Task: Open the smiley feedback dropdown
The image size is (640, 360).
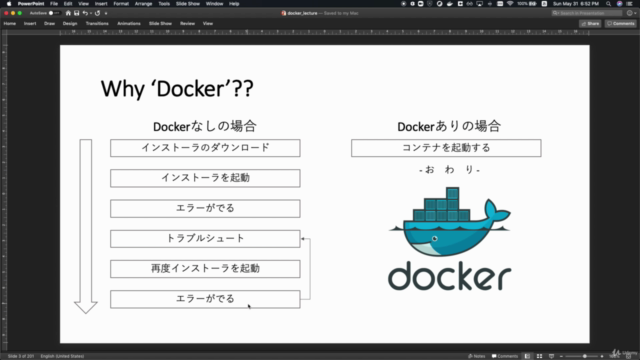Action: coord(631,13)
